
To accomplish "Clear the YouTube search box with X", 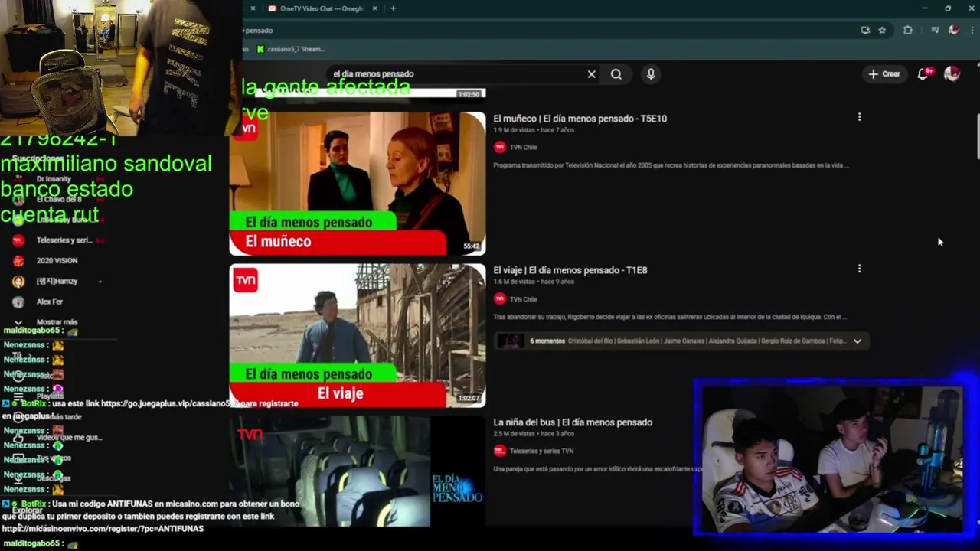I will (x=591, y=74).
